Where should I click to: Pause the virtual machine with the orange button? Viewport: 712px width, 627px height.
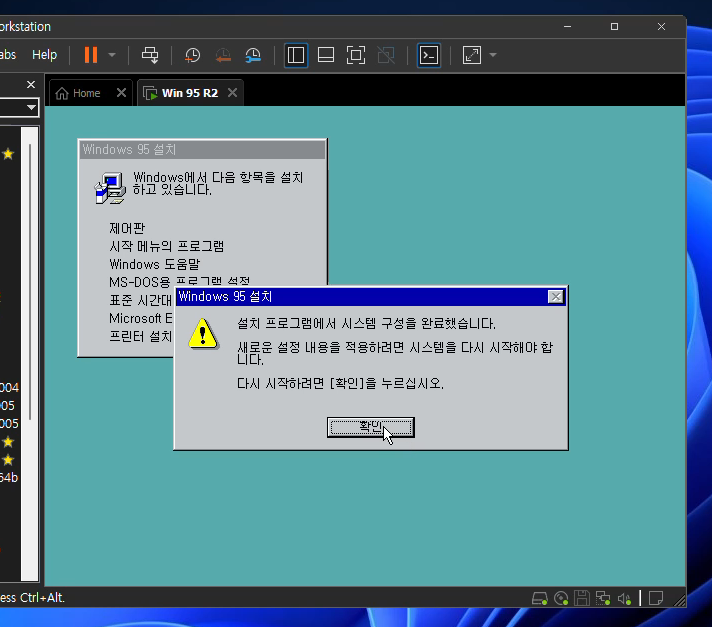click(x=91, y=55)
